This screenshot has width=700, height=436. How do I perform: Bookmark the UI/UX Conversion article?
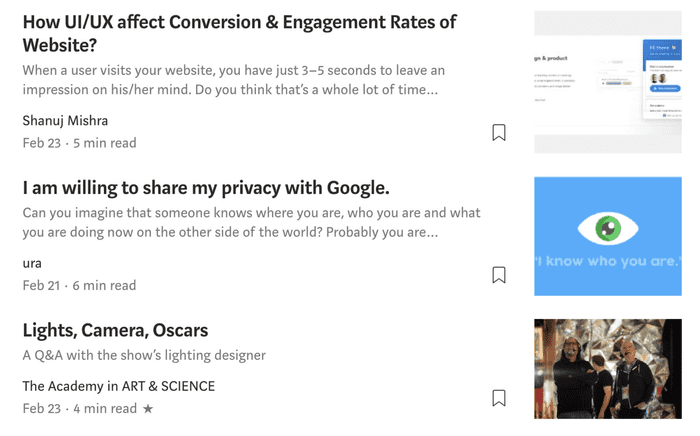[x=499, y=132]
